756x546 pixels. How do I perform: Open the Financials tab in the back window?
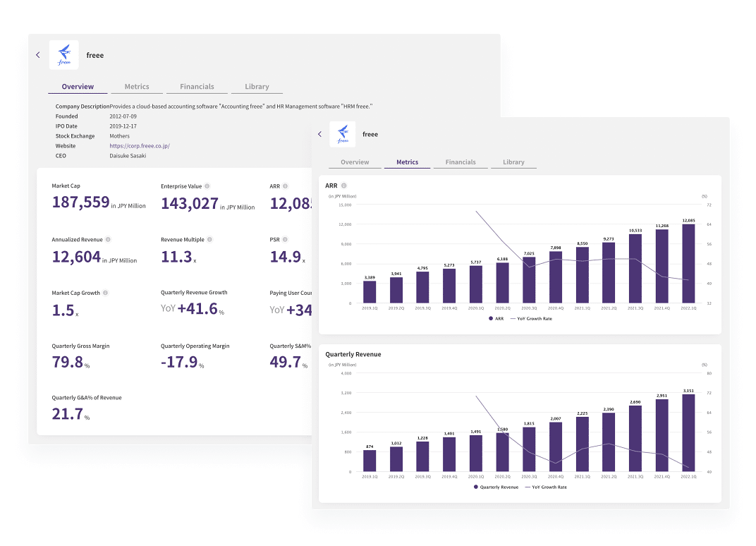point(197,87)
